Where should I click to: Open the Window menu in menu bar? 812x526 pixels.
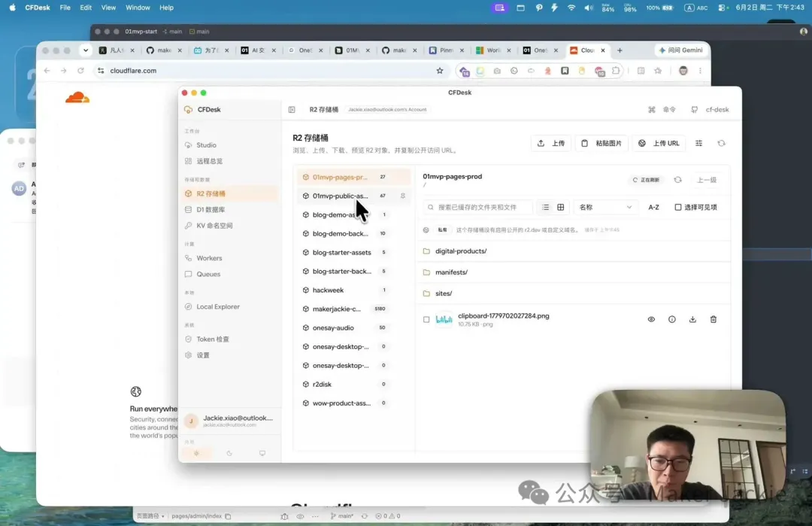(138, 8)
